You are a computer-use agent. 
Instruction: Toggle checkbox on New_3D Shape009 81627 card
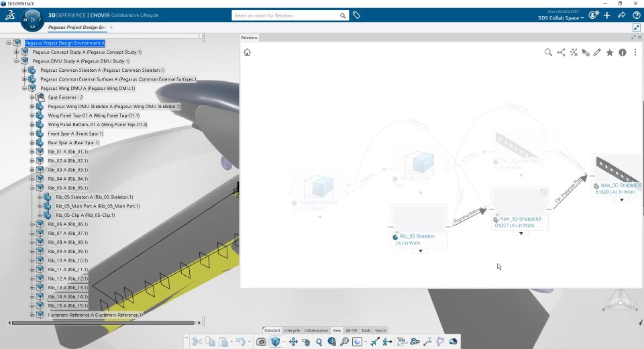(x=544, y=191)
